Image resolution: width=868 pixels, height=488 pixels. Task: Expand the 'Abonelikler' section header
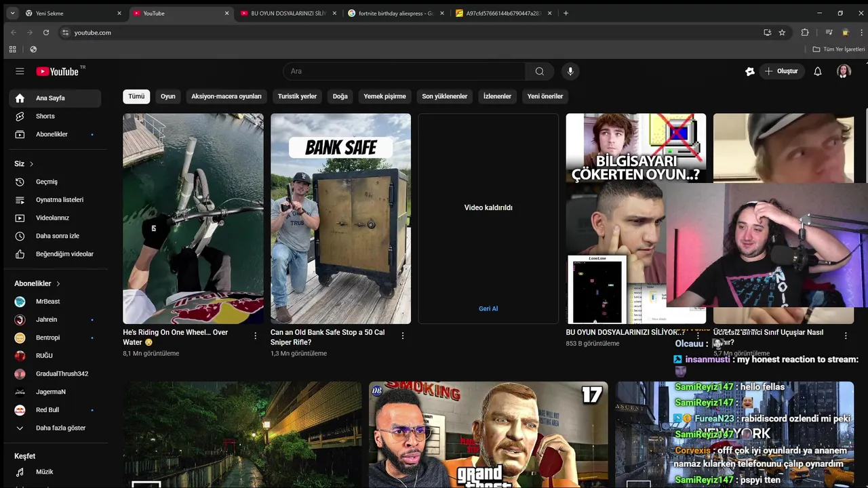[x=37, y=284]
